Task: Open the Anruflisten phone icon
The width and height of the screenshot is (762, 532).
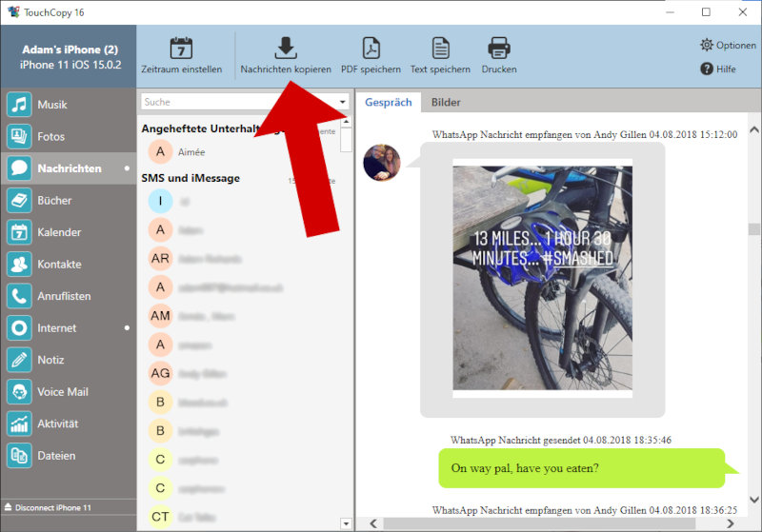Action: tap(19, 296)
